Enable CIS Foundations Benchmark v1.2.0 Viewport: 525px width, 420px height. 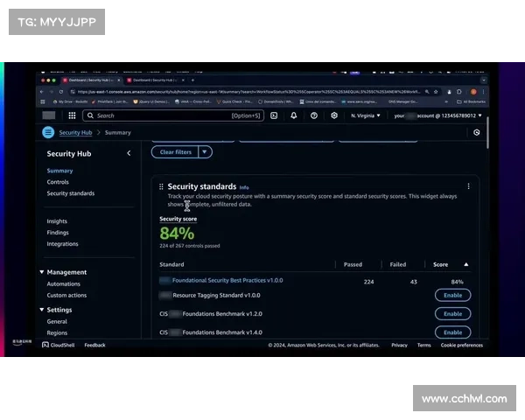pyautogui.click(x=452, y=314)
